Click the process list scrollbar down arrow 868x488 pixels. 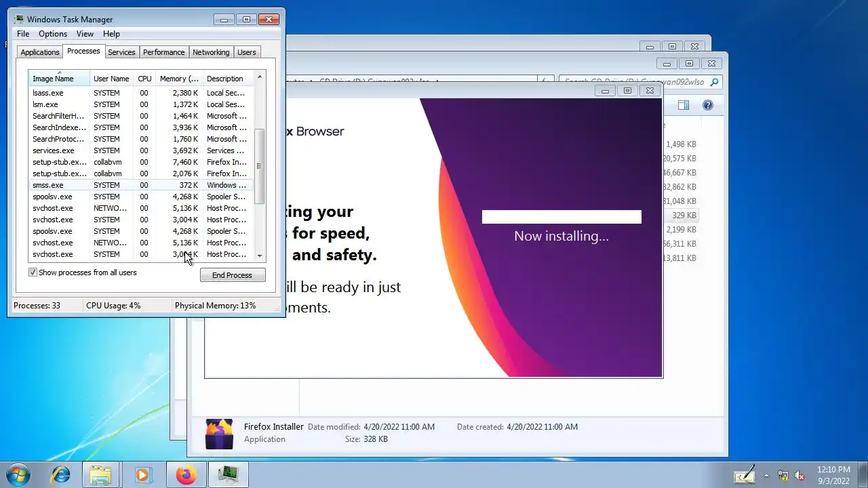[x=259, y=256]
